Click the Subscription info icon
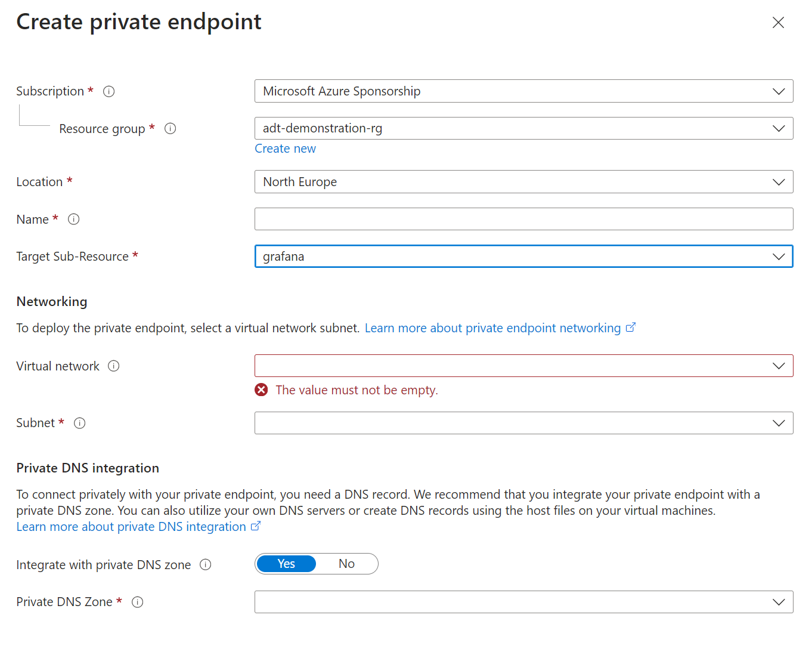 click(x=109, y=91)
